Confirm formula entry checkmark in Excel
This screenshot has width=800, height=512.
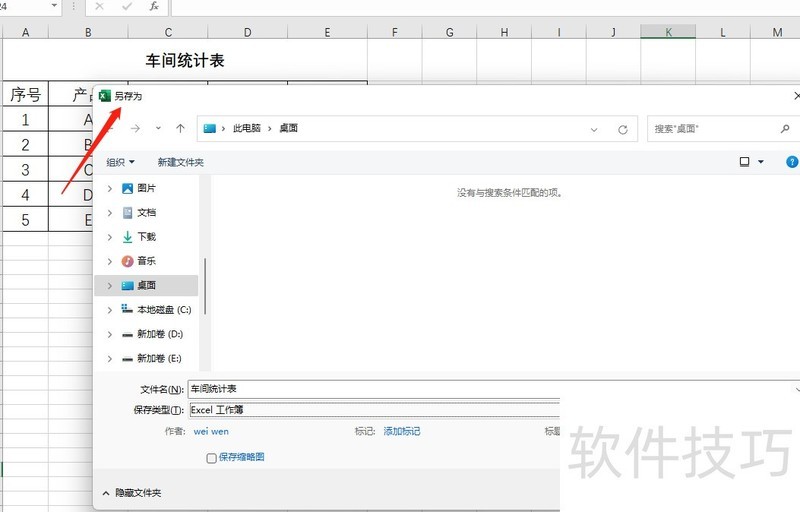click(127, 6)
